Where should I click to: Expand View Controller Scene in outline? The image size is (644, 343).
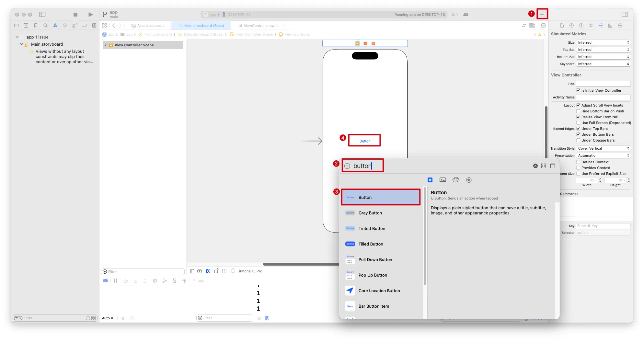pyautogui.click(x=106, y=45)
